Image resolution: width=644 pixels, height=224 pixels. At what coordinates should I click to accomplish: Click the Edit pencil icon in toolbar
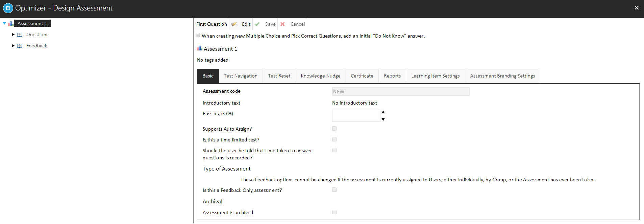coord(234,24)
